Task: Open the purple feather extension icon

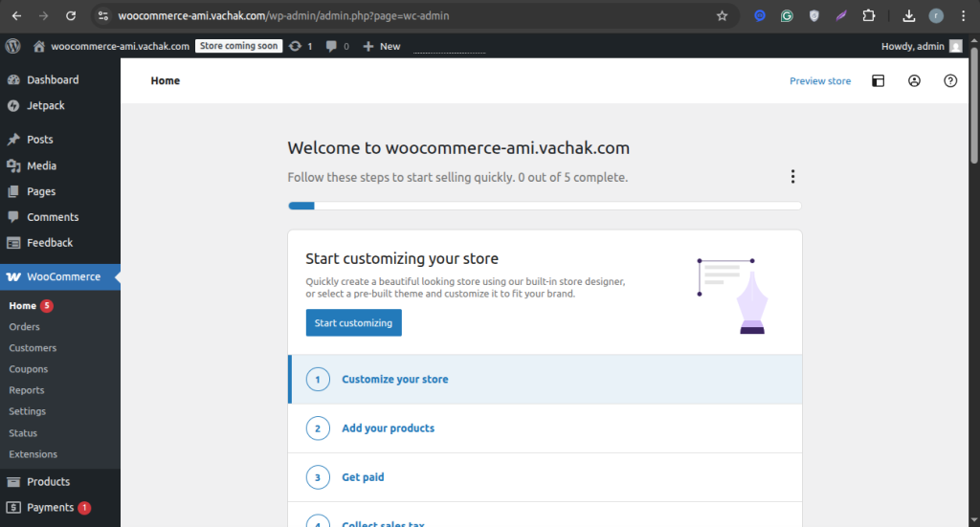Action: coord(841,15)
